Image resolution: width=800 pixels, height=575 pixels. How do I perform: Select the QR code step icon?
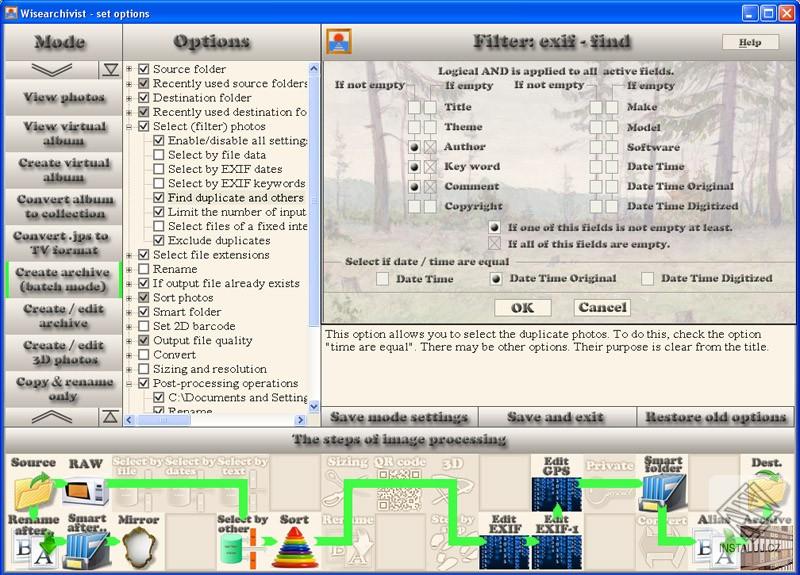(x=399, y=490)
